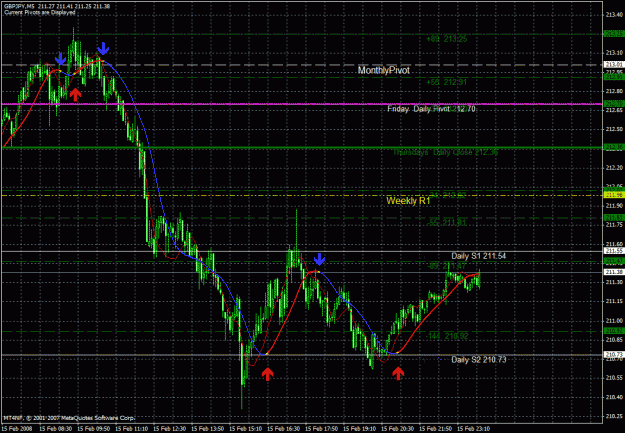Click the 15 Feb 13:50 time label
625x433 pixels.
click(x=207, y=429)
